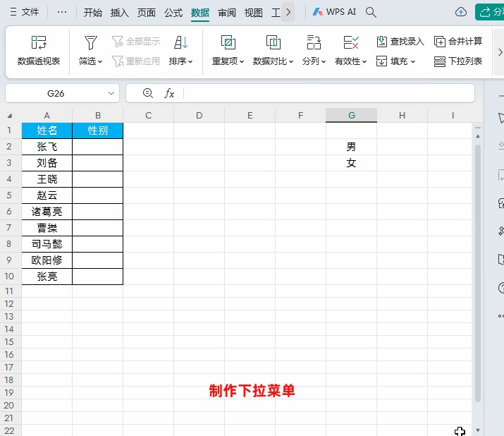Click the 筛选 filter funnel icon
The width and height of the screenshot is (504, 436).
click(x=90, y=42)
